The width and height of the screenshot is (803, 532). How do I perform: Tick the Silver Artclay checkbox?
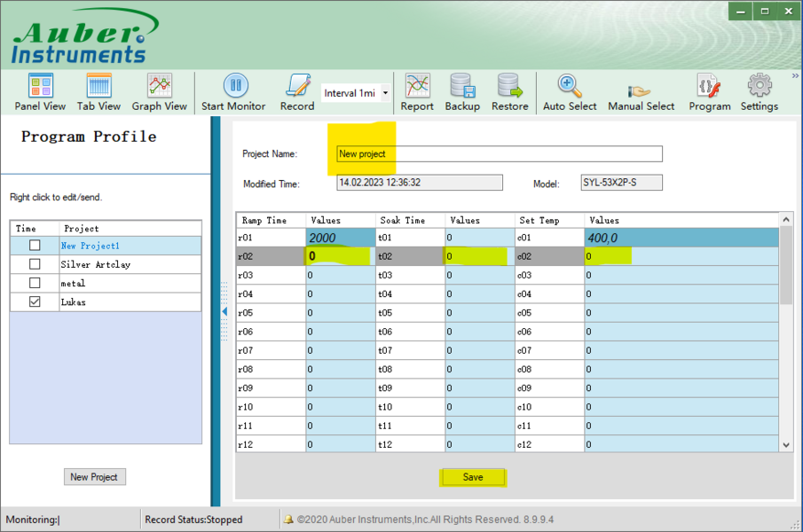[35, 264]
